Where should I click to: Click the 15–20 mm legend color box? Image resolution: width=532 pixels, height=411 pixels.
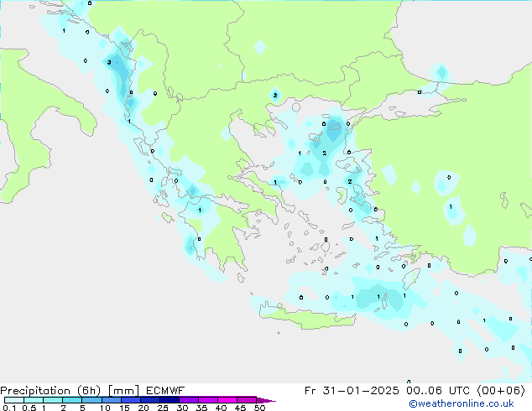(x=131, y=400)
